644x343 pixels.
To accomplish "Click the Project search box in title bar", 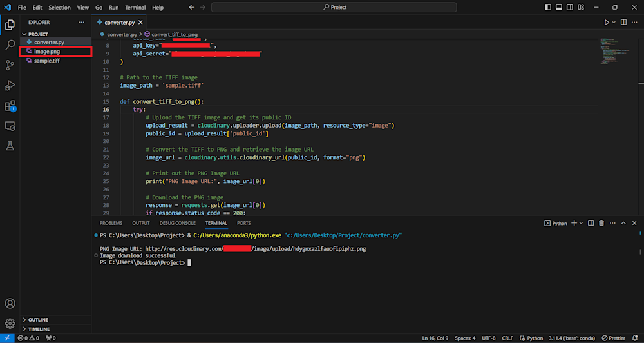I will click(x=334, y=7).
